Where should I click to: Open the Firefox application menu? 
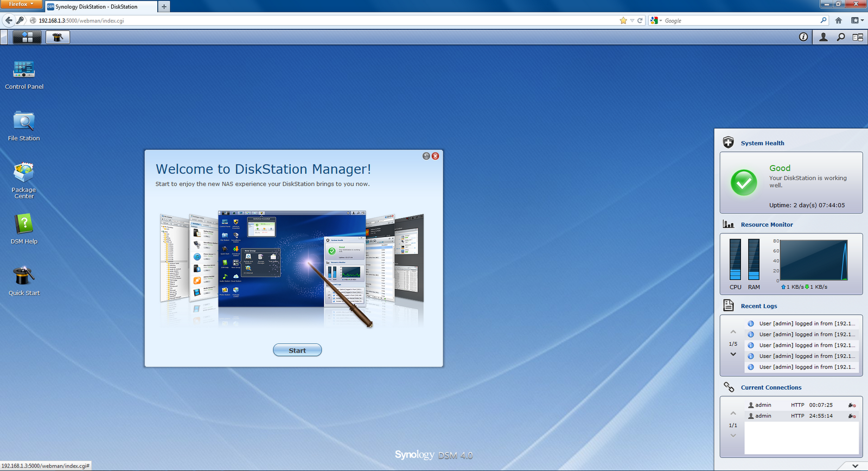click(x=21, y=4)
